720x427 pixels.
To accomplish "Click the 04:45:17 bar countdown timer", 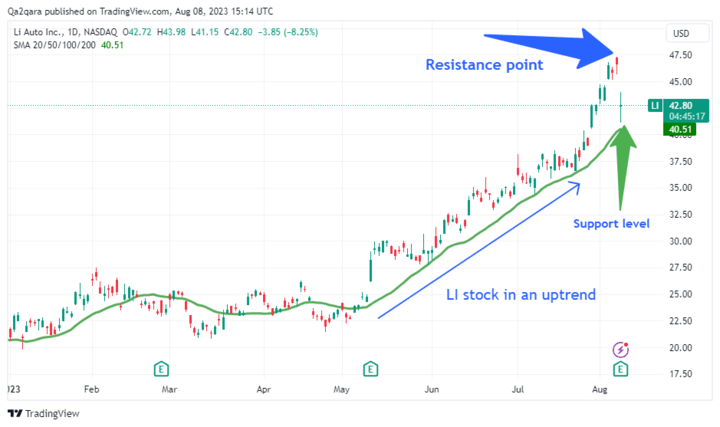I will tap(686, 117).
